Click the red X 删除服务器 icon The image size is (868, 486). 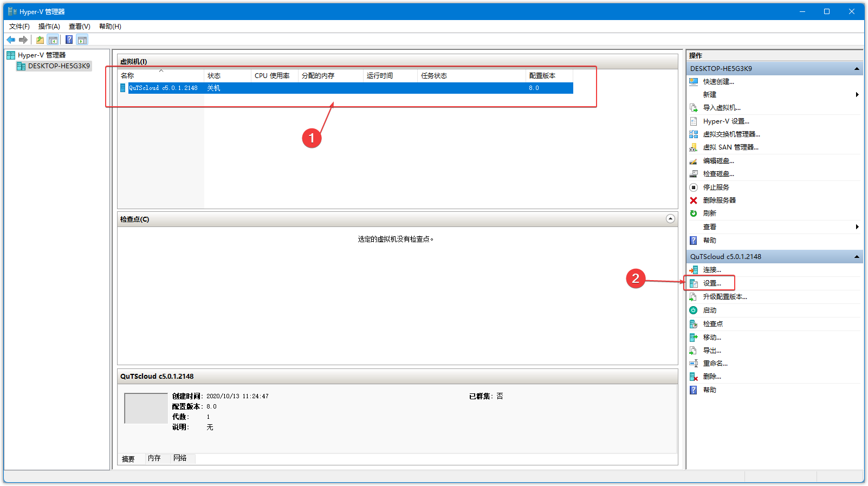tap(694, 200)
